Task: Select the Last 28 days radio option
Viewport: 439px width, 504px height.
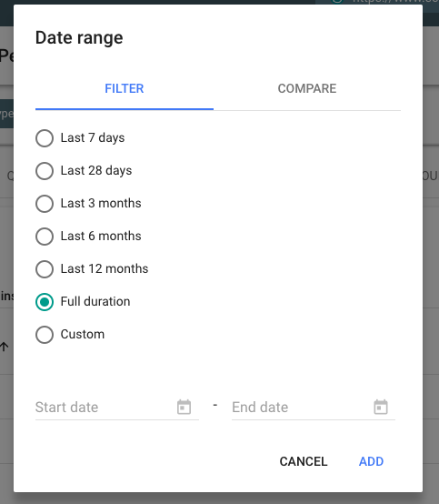Action: point(45,171)
